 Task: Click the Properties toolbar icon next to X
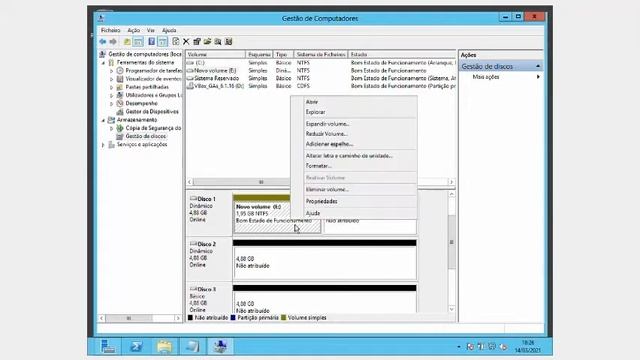[197, 42]
